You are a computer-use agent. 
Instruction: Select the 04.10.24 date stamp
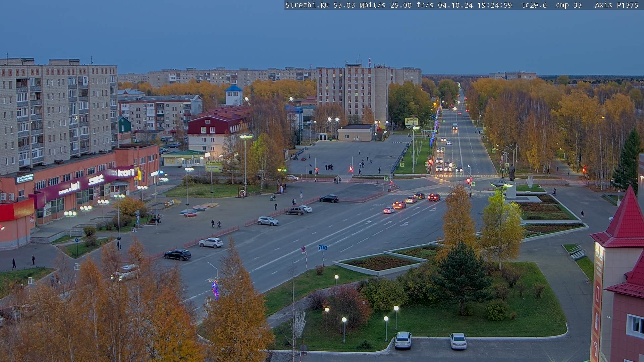tap(455, 5)
